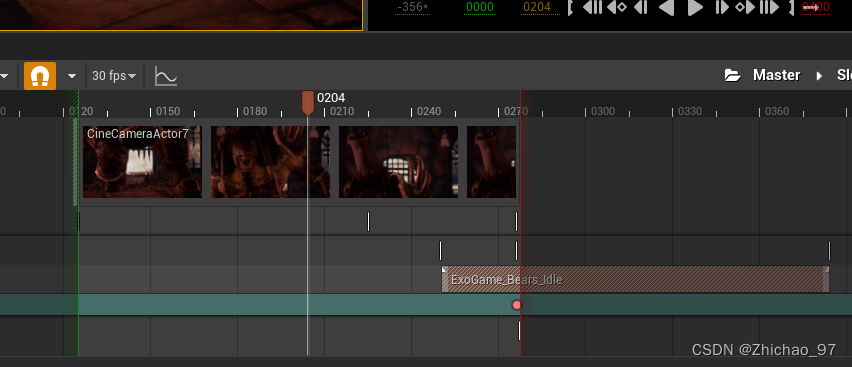The width and height of the screenshot is (852, 367).
Task: Click the 0180 tick label on ruler
Action: tap(255, 111)
